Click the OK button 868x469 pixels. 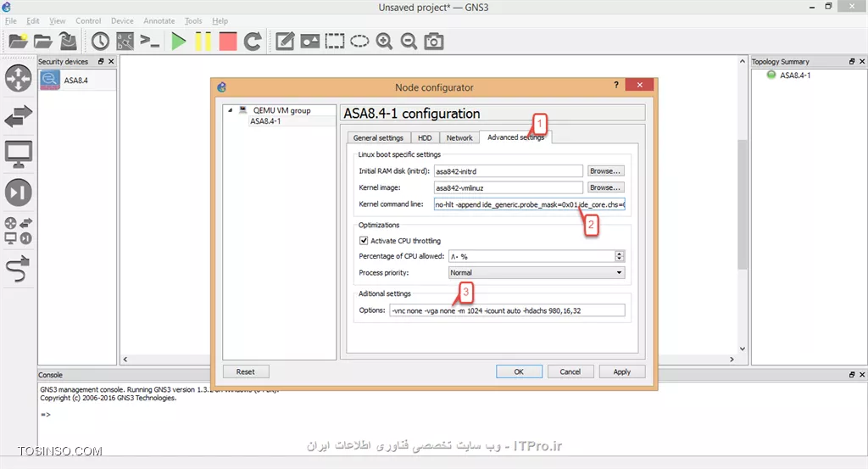point(519,371)
